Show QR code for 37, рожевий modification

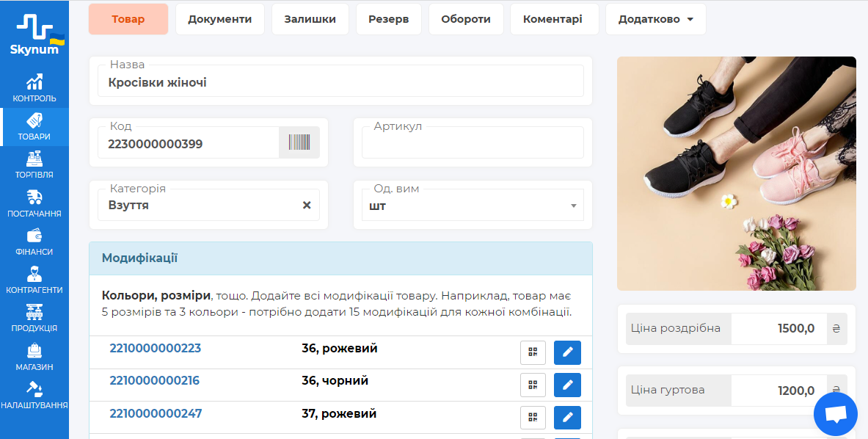coord(533,418)
